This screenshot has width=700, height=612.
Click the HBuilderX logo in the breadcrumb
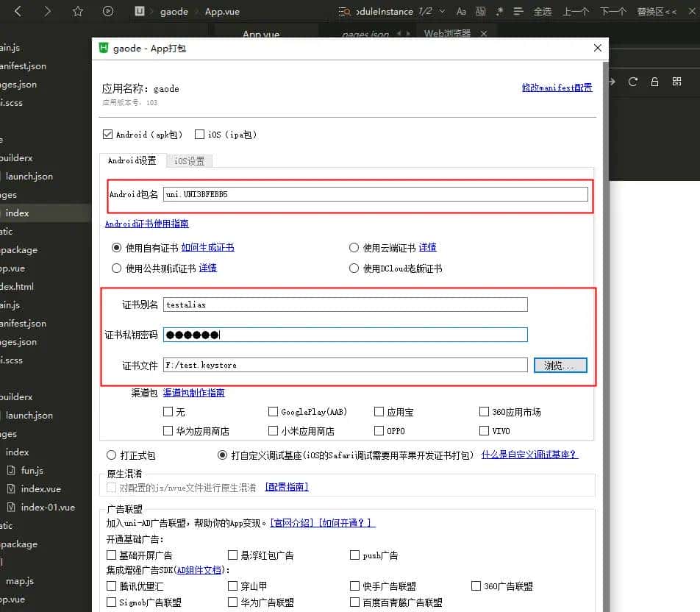coord(139,11)
